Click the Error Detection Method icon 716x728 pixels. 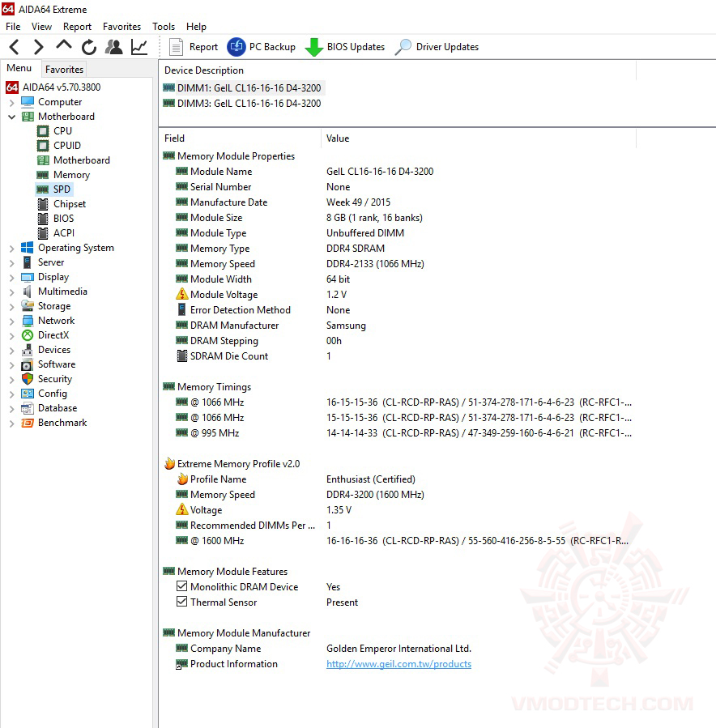tap(182, 309)
